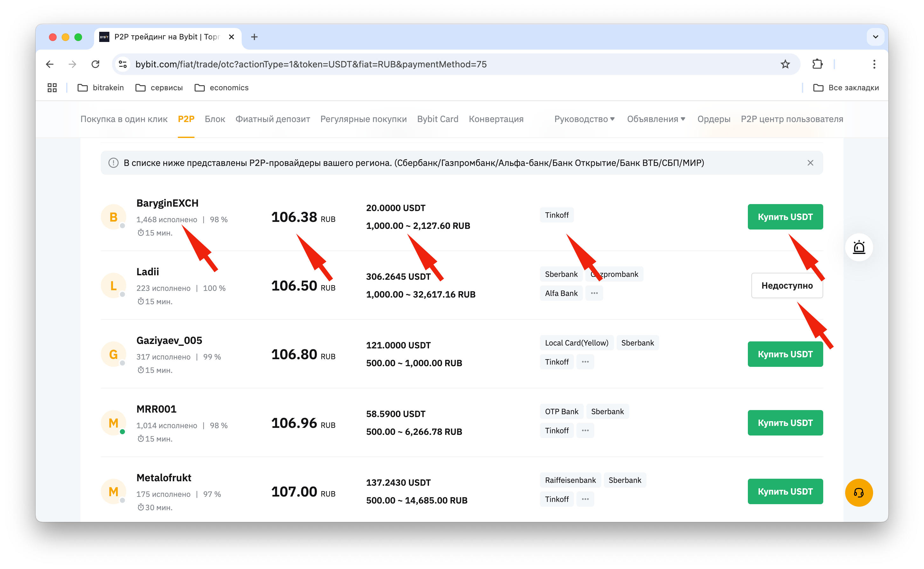Buy USDT from Metalofrukt
This screenshot has height=569, width=924.
click(785, 491)
